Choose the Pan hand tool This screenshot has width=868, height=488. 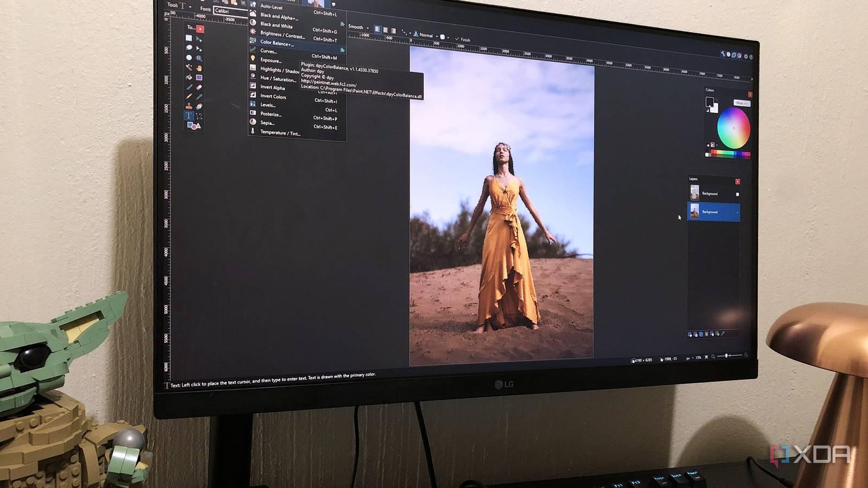(x=199, y=68)
